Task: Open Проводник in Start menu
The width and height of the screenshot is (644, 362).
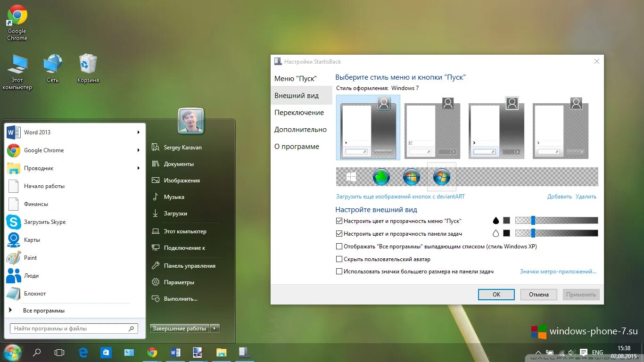Action: [75, 168]
